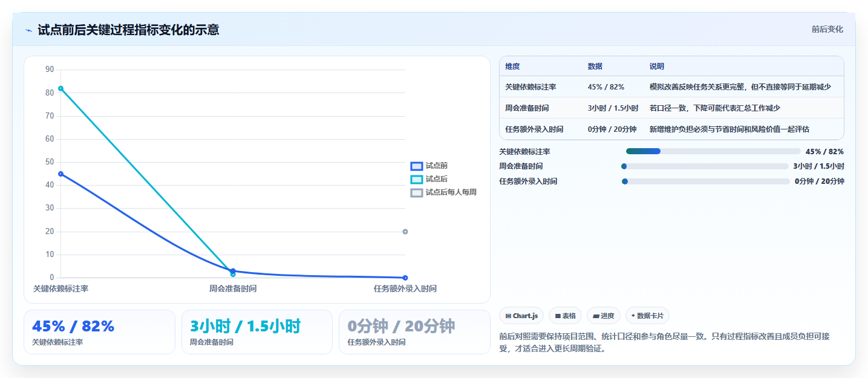Toggle the 试点前 legend entry
The height and width of the screenshot is (378, 868).
[429, 166]
